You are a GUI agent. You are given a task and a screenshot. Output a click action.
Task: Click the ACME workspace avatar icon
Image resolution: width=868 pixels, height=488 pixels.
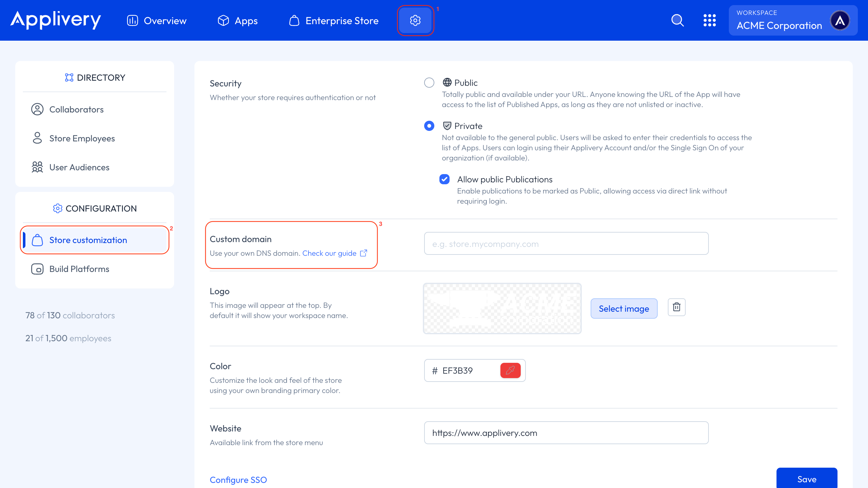pos(840,20)
